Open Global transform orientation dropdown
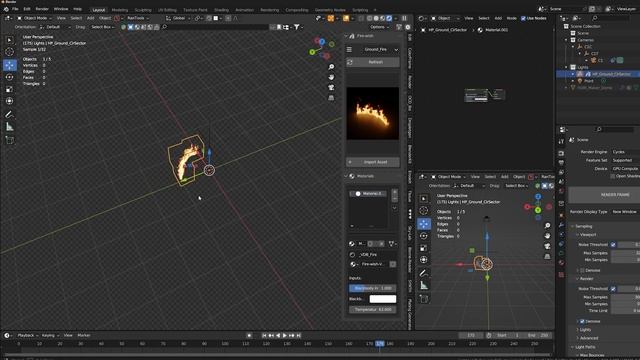Image resolution: width=640 pixels, height=360 pixels. [x=178, y=18]
